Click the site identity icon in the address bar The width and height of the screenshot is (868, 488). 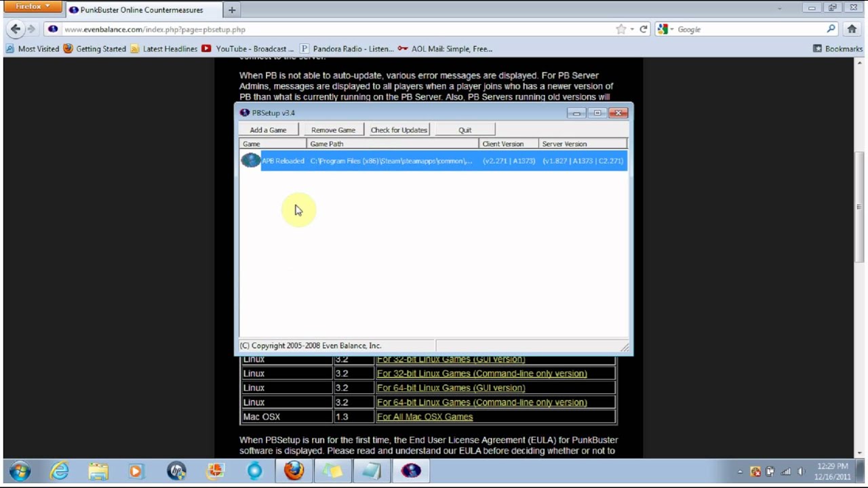(x=53, y=29)
